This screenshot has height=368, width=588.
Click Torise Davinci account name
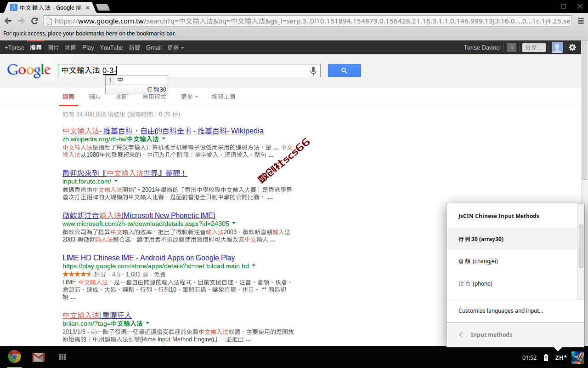482,47
